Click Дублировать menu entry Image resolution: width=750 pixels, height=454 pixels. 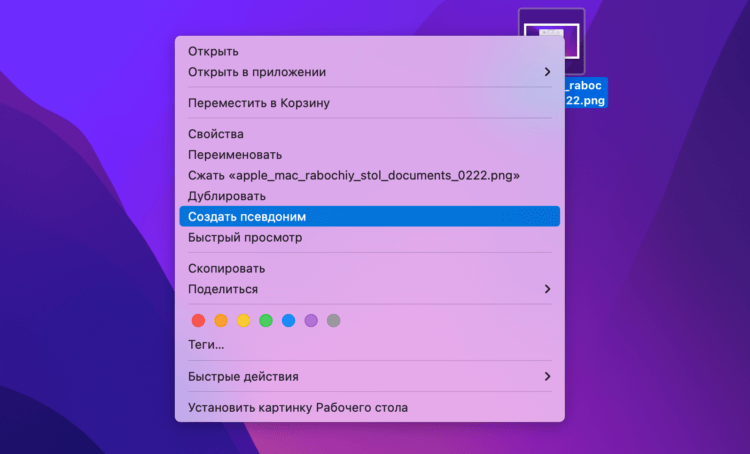click(x=369, y=196)
